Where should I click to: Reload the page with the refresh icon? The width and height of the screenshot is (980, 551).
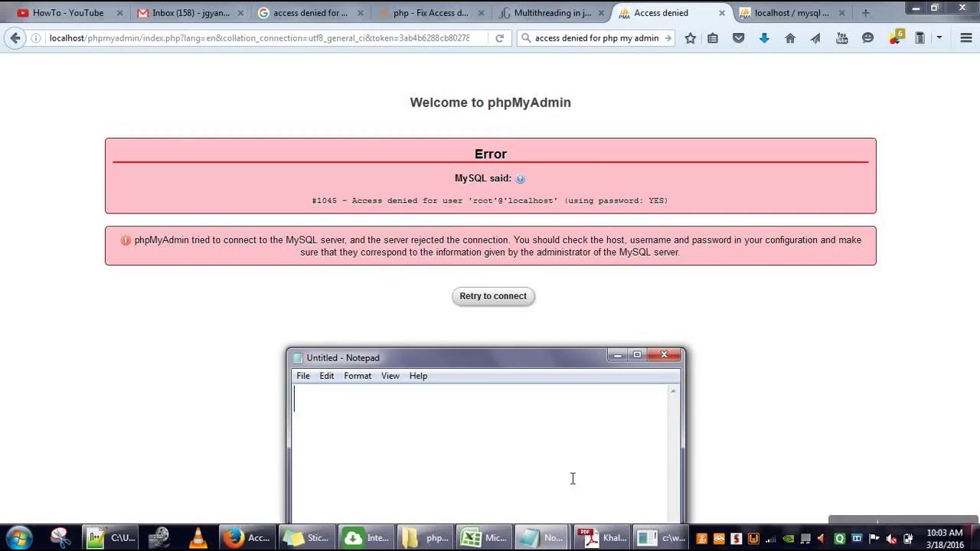click(x=499, y=38)
